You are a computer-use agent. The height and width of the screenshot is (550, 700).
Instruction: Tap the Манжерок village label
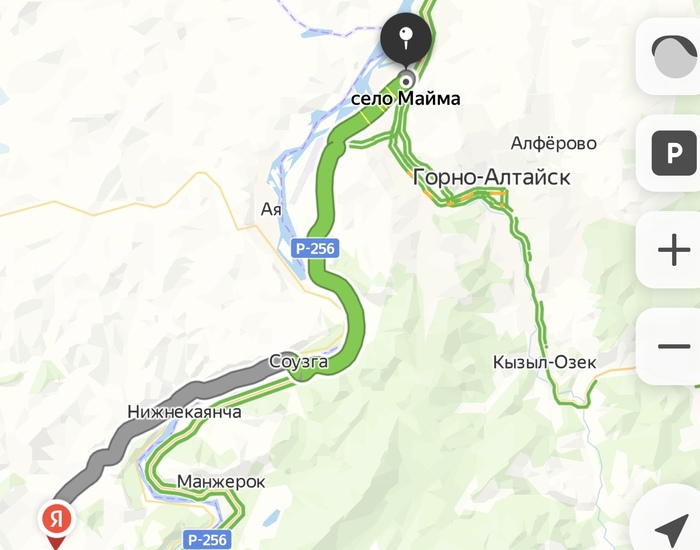[221, 482]
